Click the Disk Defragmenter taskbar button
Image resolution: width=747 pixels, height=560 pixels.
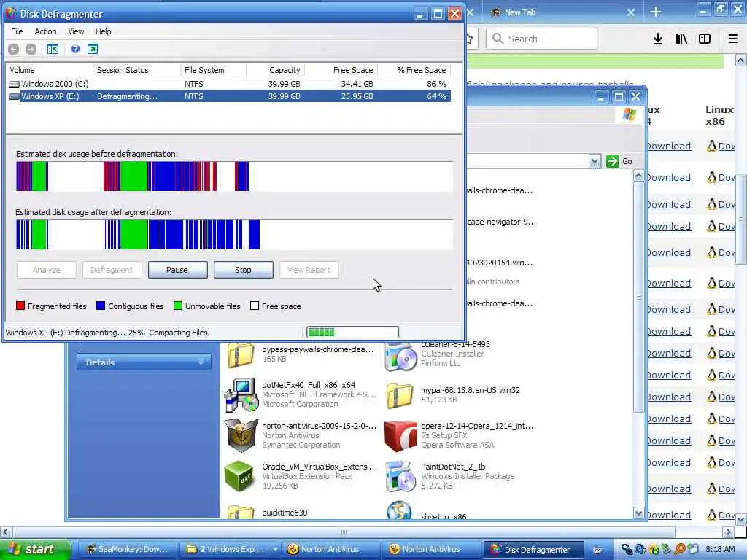(533, 549)
